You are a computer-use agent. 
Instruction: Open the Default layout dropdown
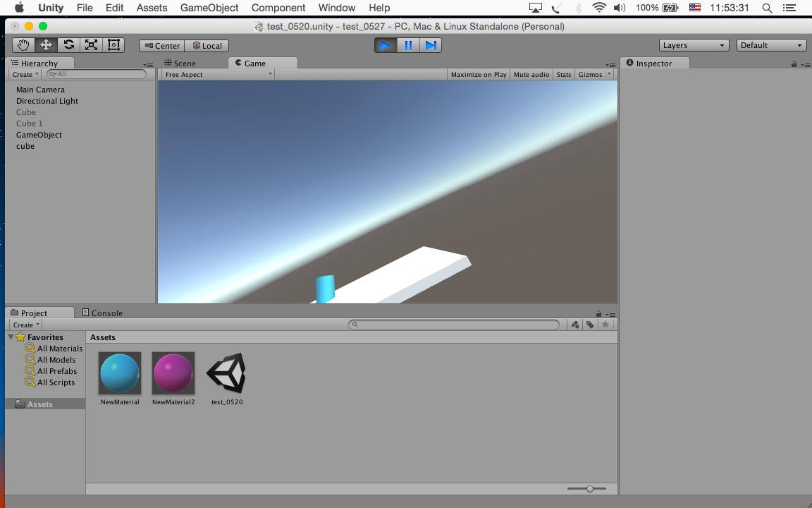point(771,45)
